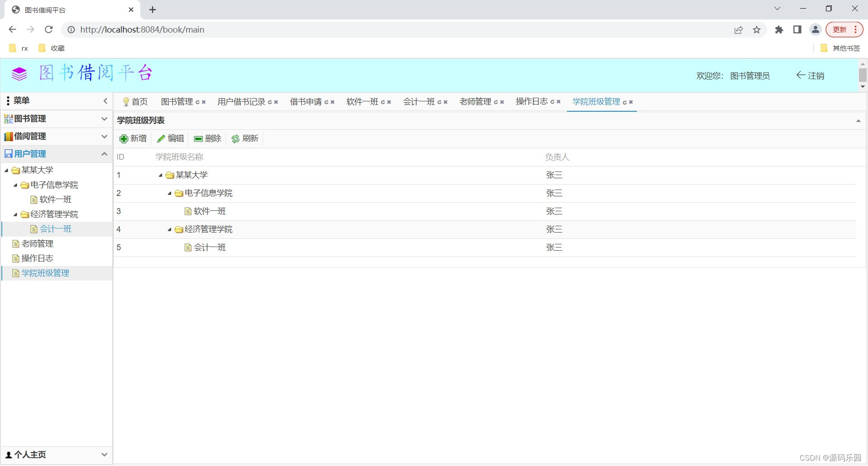The image size is (868, 466).
Task: Click the 删除 delete icon
Action: pyautogui.click(x=199, y=138)
